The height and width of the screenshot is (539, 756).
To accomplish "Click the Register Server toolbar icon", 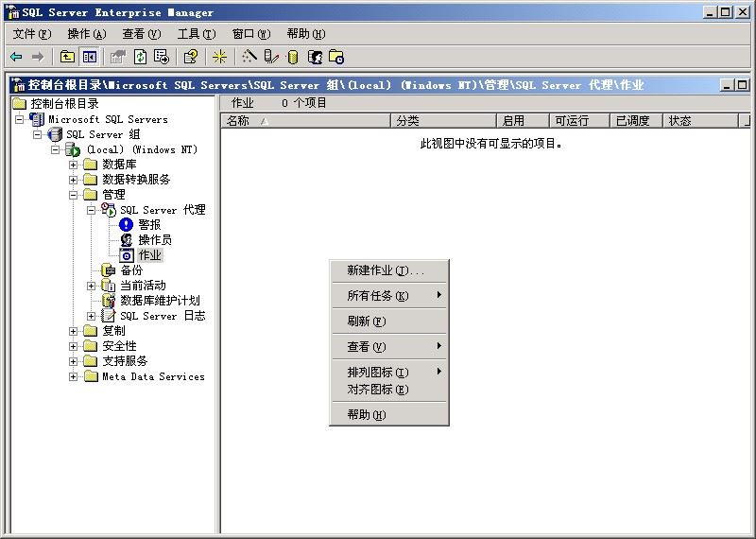I will [x=271, y=57].
